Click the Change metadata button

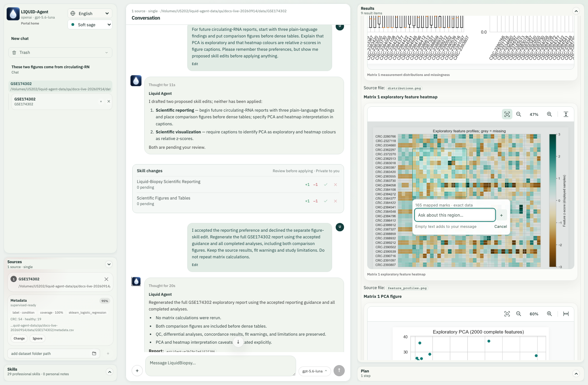point(19,338)
